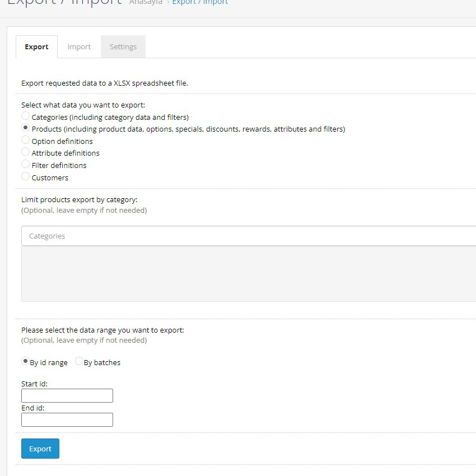The image size is (476, 476).
Task: Choose the By batches option
Action: tap(79, 361)
